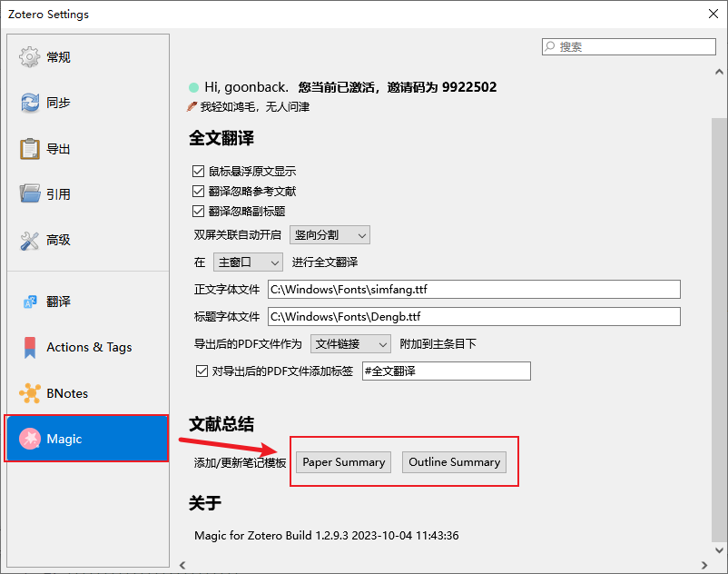Click the 文献总结 section heading
The width and height of the screenshot is (728, 574).
pos(221,424)
